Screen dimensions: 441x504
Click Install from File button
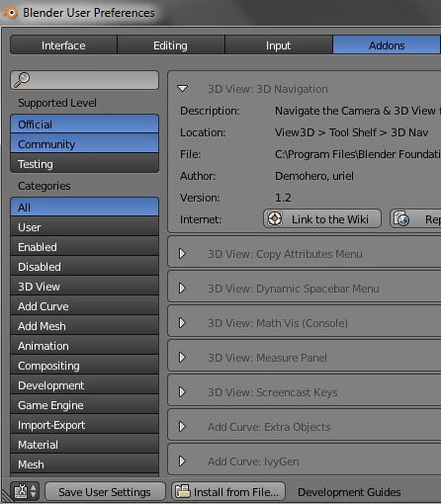coord(228,492)
